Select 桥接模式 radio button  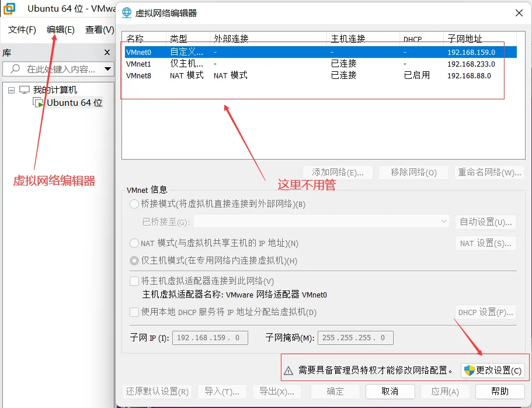pyautogui.click(x=134, y=204)
